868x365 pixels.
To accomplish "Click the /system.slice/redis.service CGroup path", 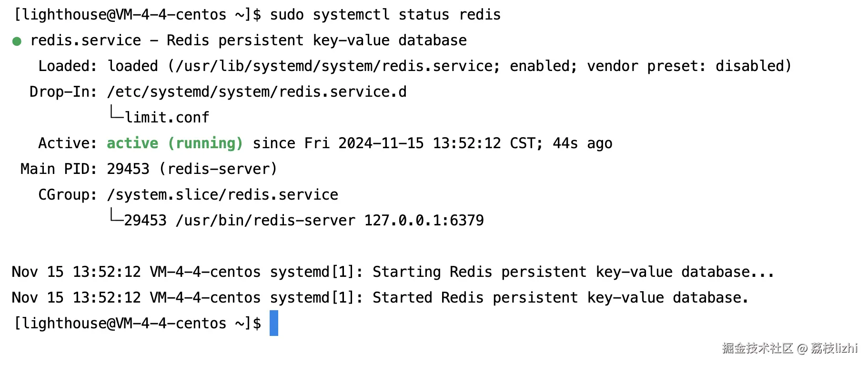I will 222,195.
